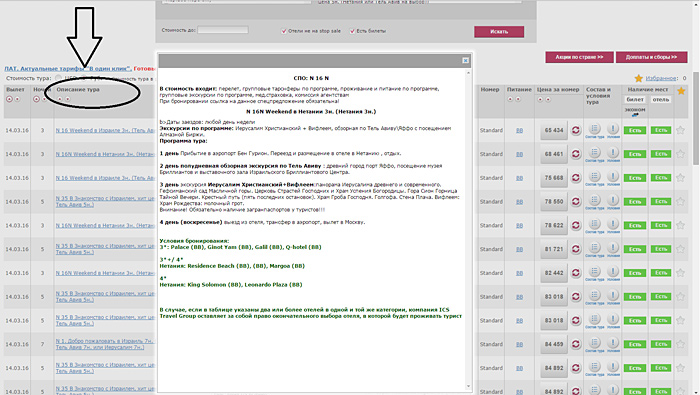The height and width of the screenshot is (395, 700).
Task: Add 82 442 tour to favorites star
Action: 680,273
